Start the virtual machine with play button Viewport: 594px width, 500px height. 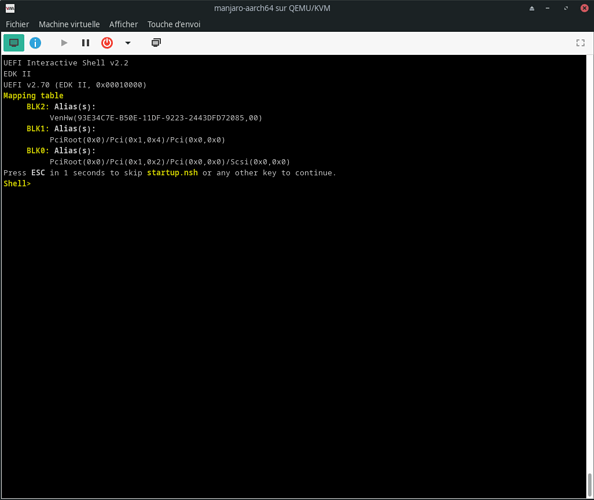tap(64, 43)
